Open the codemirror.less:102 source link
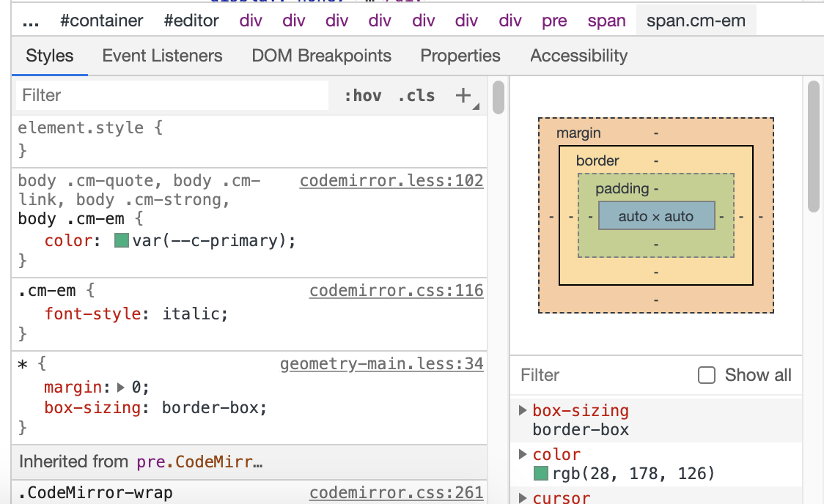 point(391,180)
